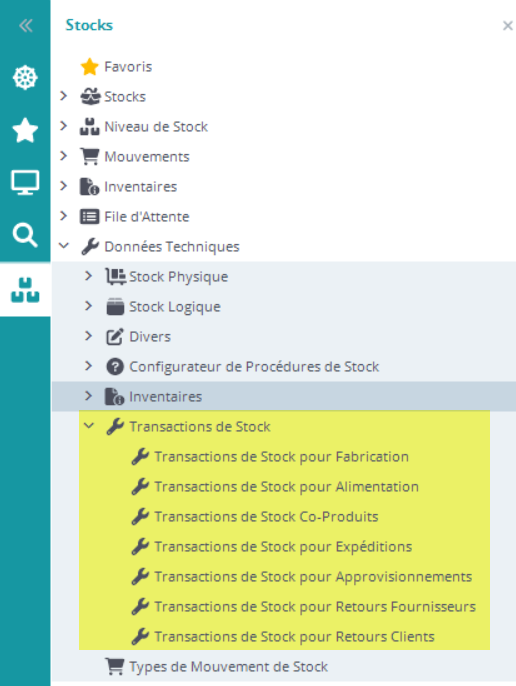Click the yellow star Favoris icon
Viewport: 516px width, 686px height.
[x=90, y=67]
